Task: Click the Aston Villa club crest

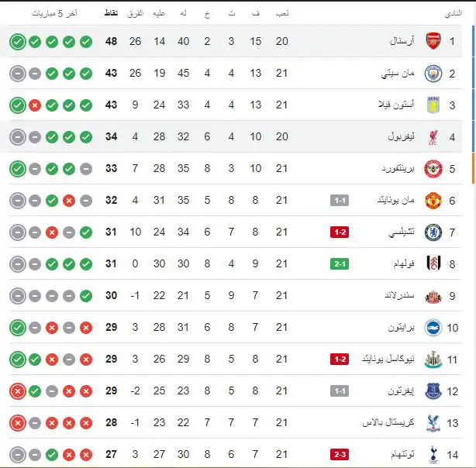Action: pyautogui.click(x=433, y=105)
